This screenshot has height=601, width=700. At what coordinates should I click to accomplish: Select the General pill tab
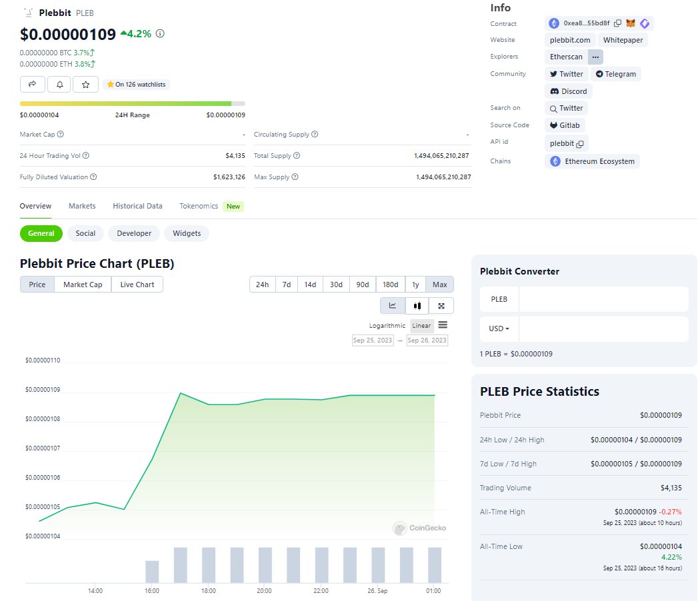click(41, 233)
